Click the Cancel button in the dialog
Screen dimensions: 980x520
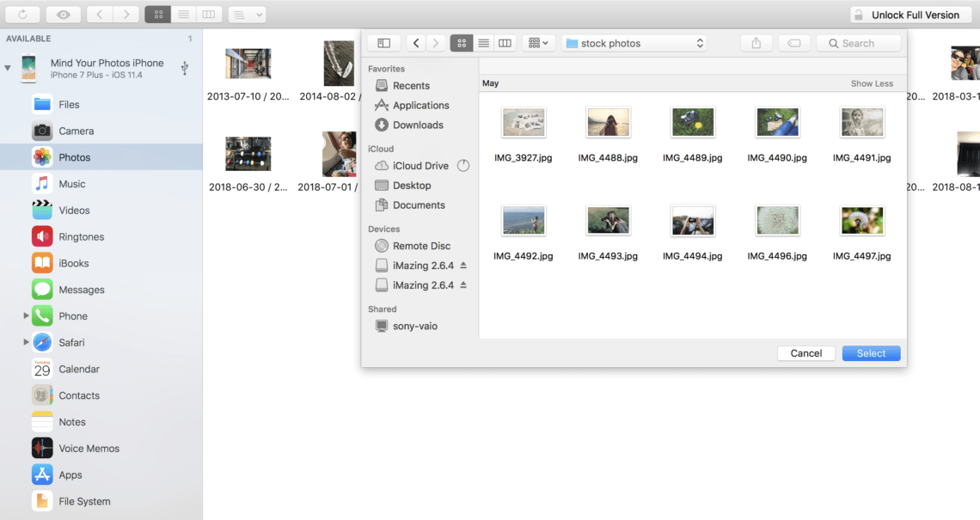[805, 352]
